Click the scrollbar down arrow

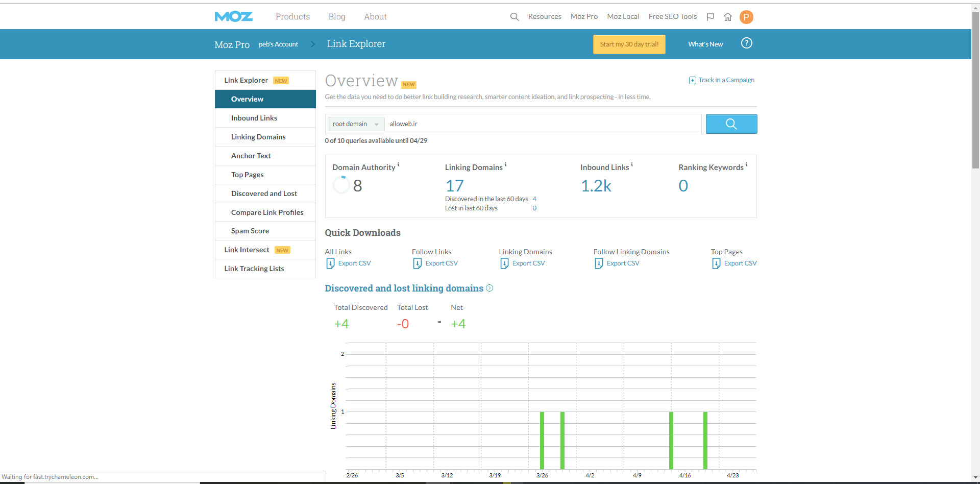click(x=975, y=478)
